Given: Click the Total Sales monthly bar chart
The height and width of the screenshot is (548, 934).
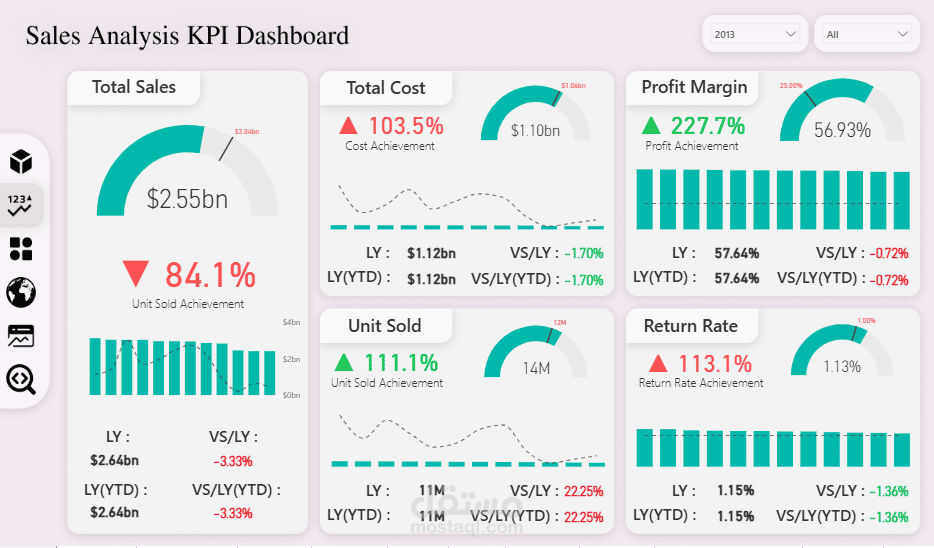Looking at the screenshot, I should [182, 366].
